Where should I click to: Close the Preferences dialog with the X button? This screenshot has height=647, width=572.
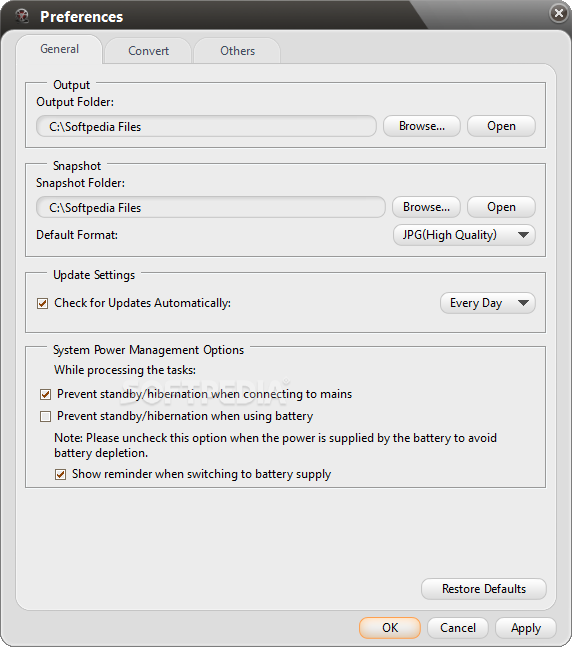click(559, 14)
